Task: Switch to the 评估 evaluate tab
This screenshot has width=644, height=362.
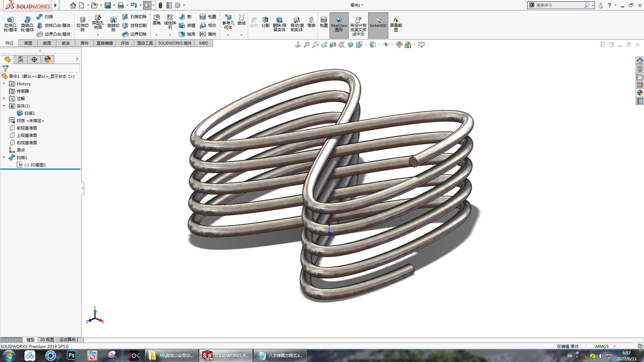Action: [125, 43]
